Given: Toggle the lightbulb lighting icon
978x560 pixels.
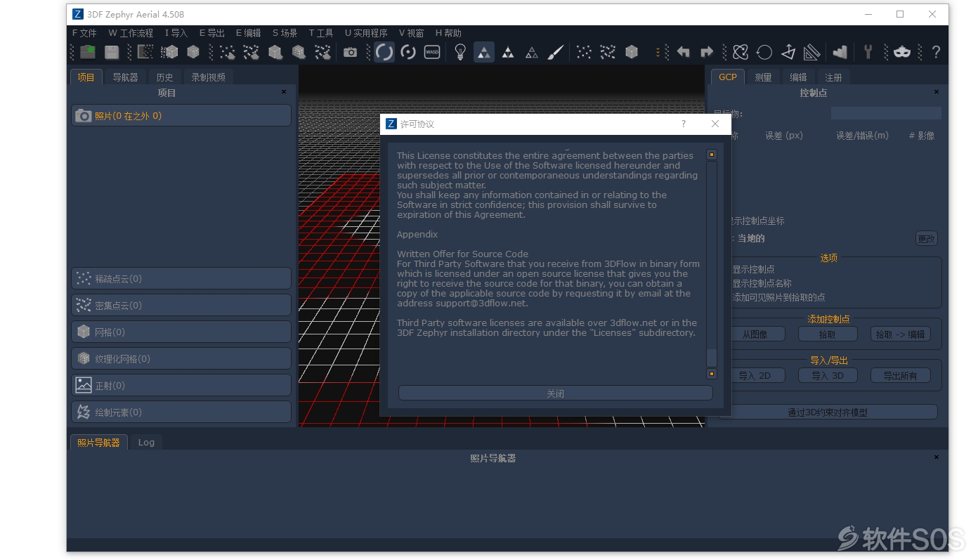Looking at the screenshot, I should (x=460, y=52).
